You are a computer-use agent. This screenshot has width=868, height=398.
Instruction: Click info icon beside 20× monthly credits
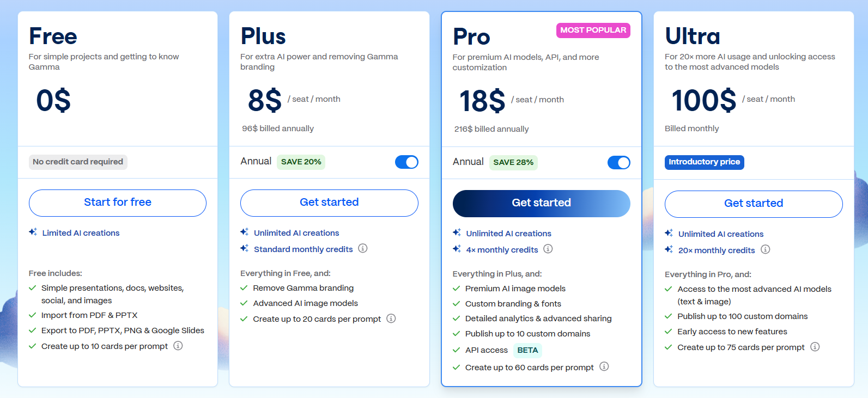click(766, 249)
